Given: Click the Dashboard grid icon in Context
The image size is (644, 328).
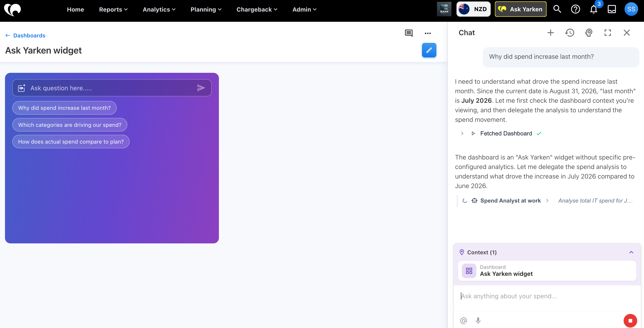Looking at the screenshot, I should [x=469, y=271].
